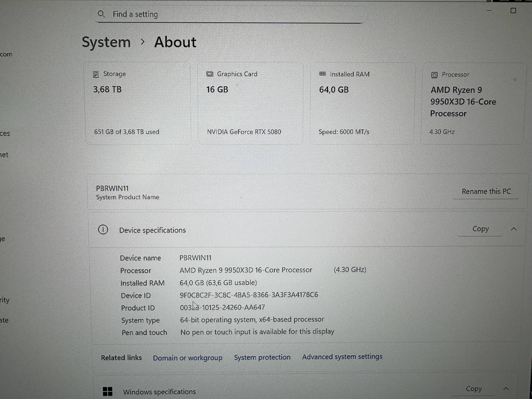
Task: Click the Device specifications info icon
Action: 103,230
